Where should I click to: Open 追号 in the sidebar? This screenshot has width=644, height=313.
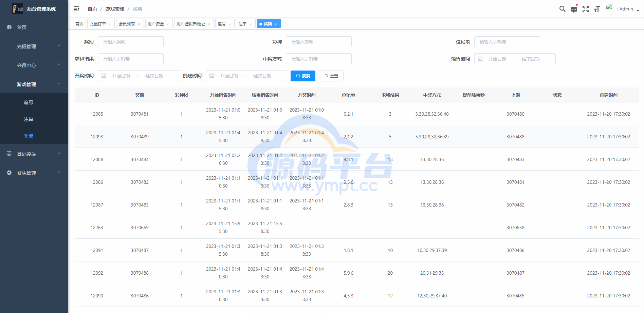34,102
